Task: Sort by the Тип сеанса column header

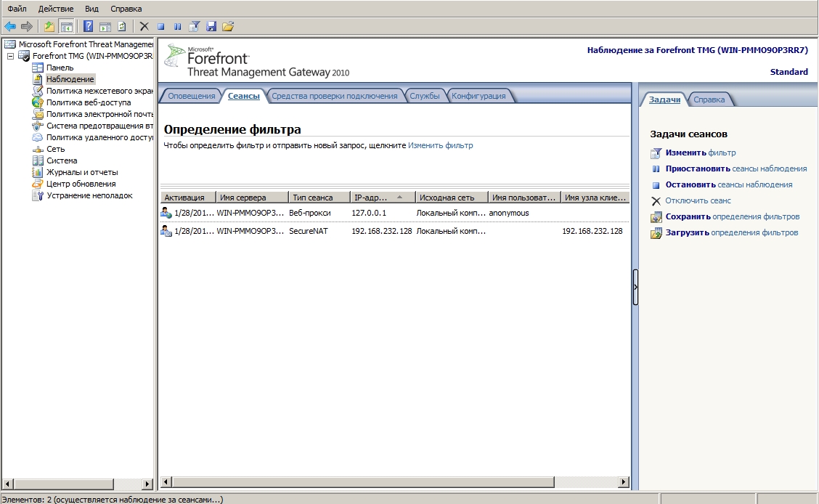Action: [319, 198]
